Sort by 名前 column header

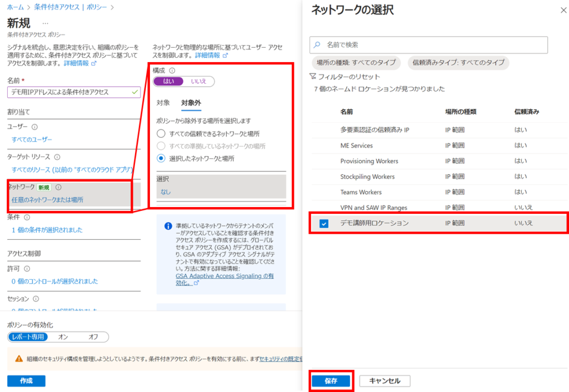pyautogui.click(x=347, y=112)
